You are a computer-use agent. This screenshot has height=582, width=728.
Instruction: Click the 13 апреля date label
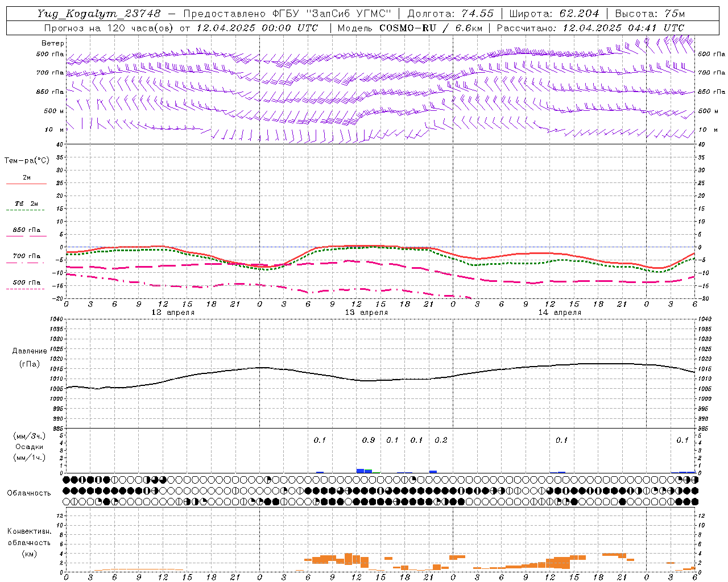[366, 313]
